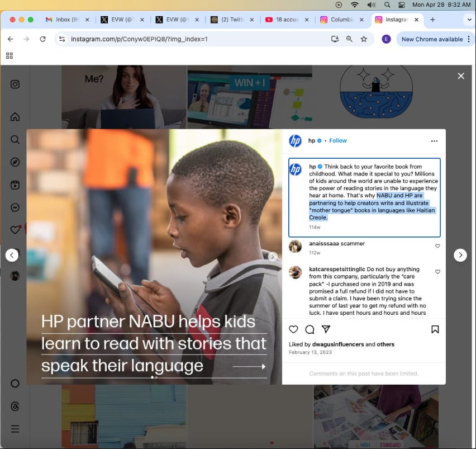Follow the hp account
The image size is (476, 449).
tap(337, 141)
